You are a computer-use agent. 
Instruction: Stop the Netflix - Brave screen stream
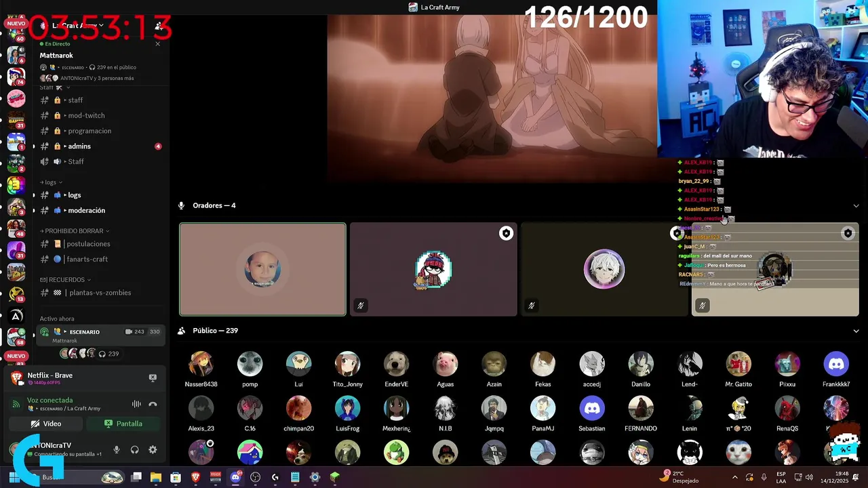click(153, 378)
